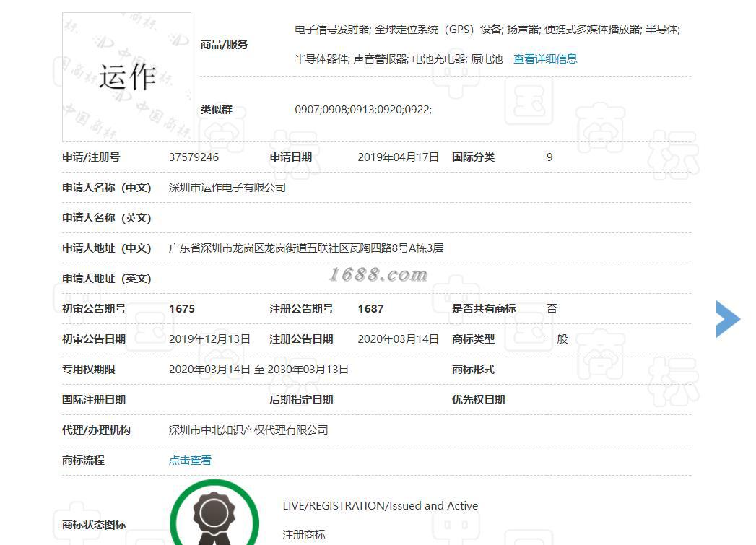Select exclusive rights period 2020年03月14日 至 2030年03月13日

[258, 370]
